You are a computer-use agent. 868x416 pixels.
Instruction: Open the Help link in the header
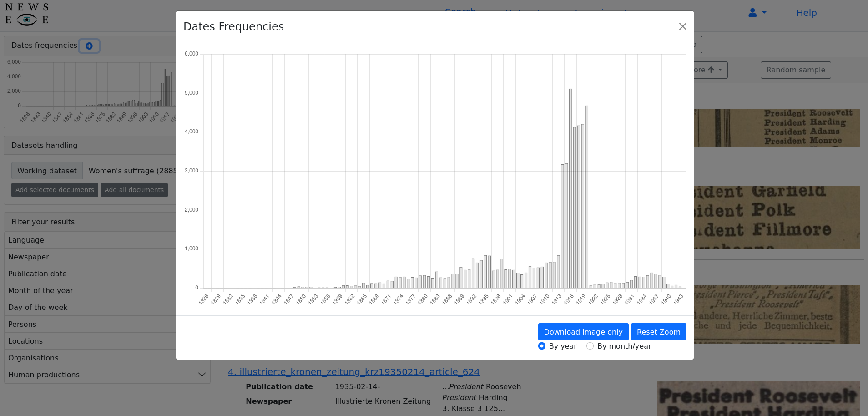806,13
